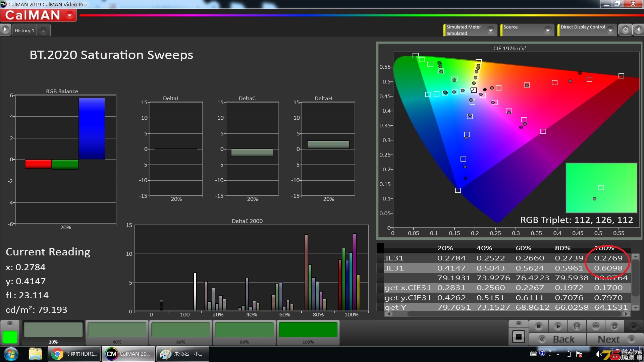Select the 20% saturation swatch
The height and width of the screenshot is (362, 644).
pos(53,332)
